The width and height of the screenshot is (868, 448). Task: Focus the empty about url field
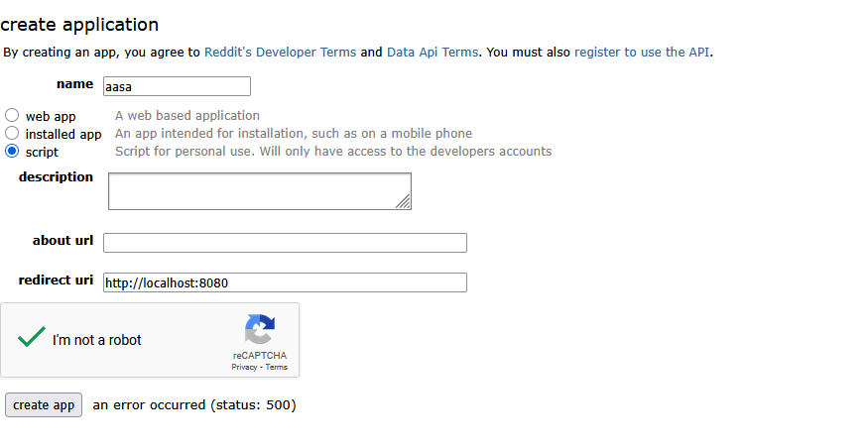point(285,243)
